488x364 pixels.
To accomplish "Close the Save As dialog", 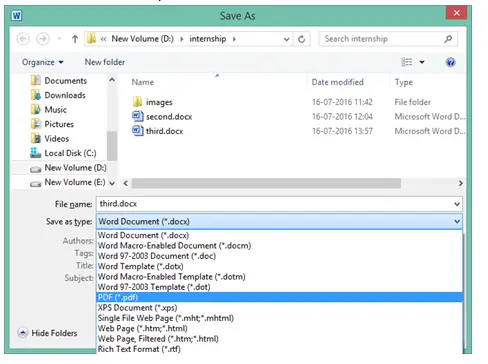I will coord(457,13).
